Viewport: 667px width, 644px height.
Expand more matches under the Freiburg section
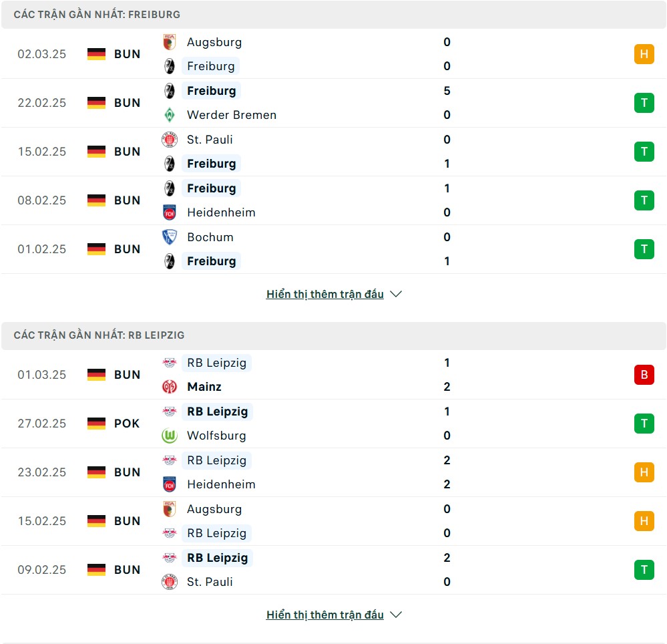(325, 294)
